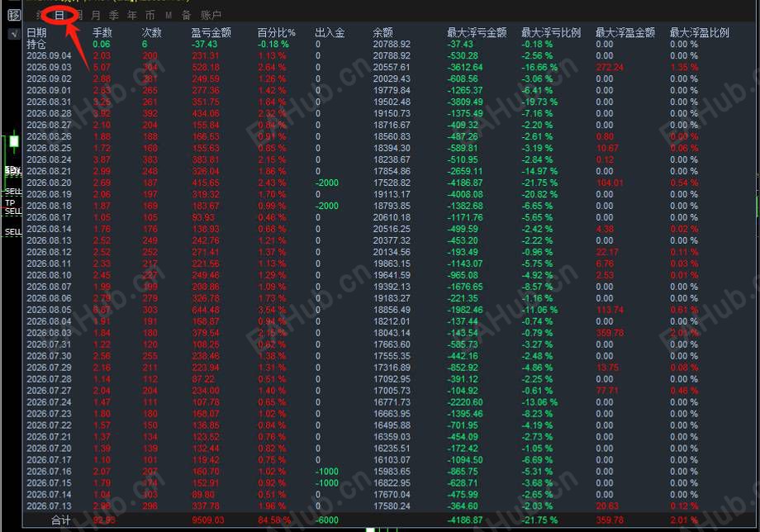Image resolution: width=760 pixels, height=532 pixels.
Task: Select the 2026.07.24 date row
Action: point(49,402)
